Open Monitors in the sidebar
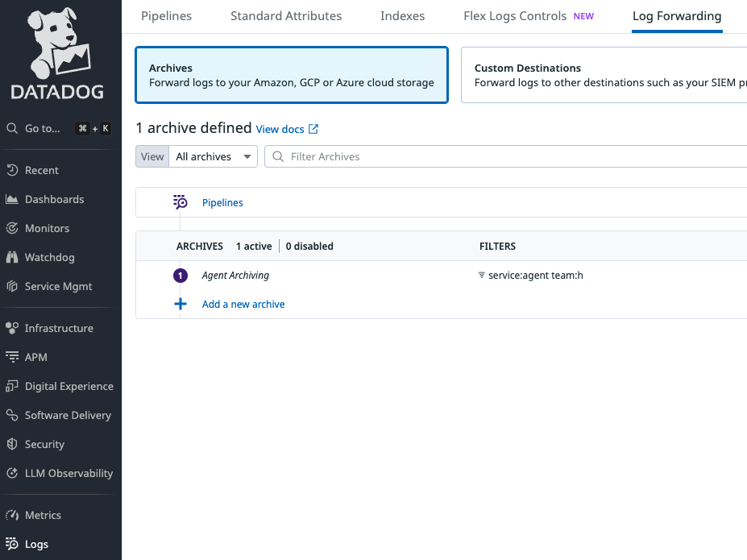 pyautogui.click(x=48, y=228)
